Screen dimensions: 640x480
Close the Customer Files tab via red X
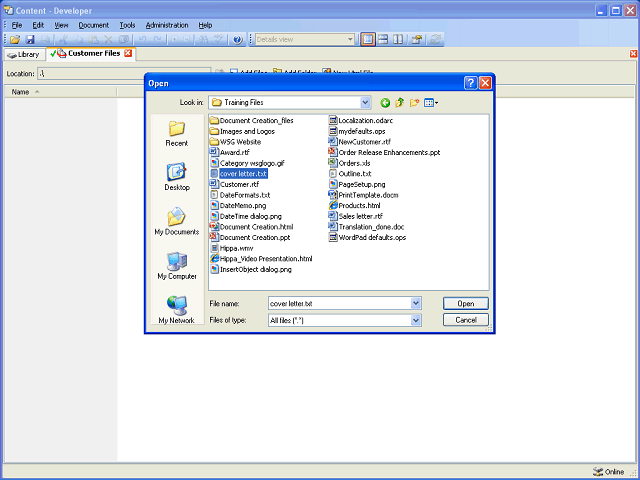[x=128, y=53]
